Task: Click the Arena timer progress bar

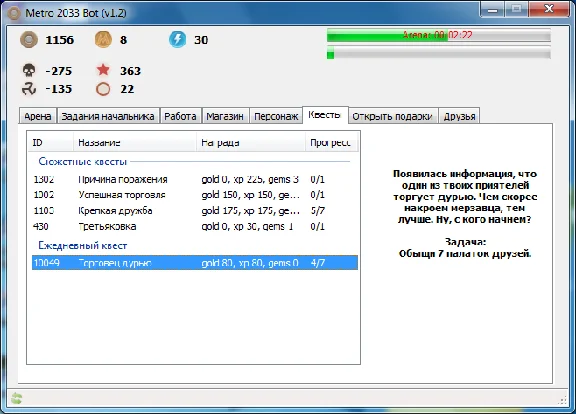Action: 439,35
